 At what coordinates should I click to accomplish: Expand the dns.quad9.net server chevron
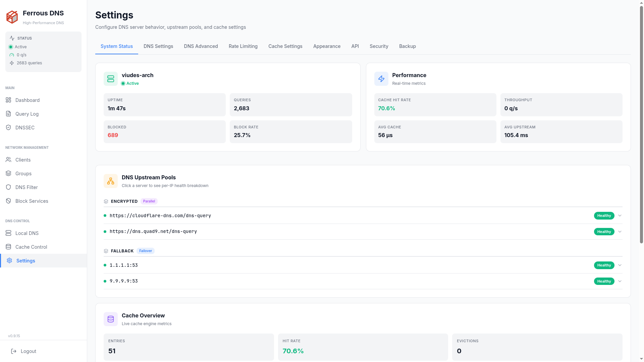point(620,232)
